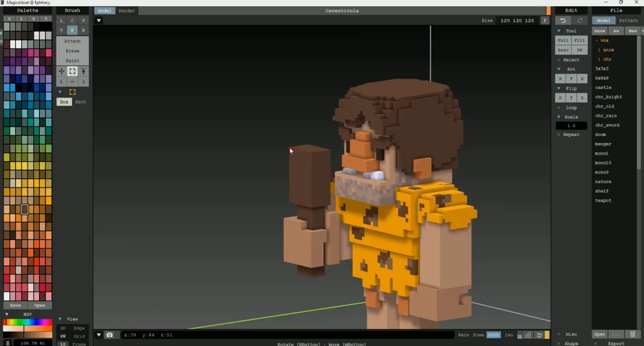This screenshot has height=346, width=644.
Task: Click the Scale value field 1.5
Action: point(571,126)
